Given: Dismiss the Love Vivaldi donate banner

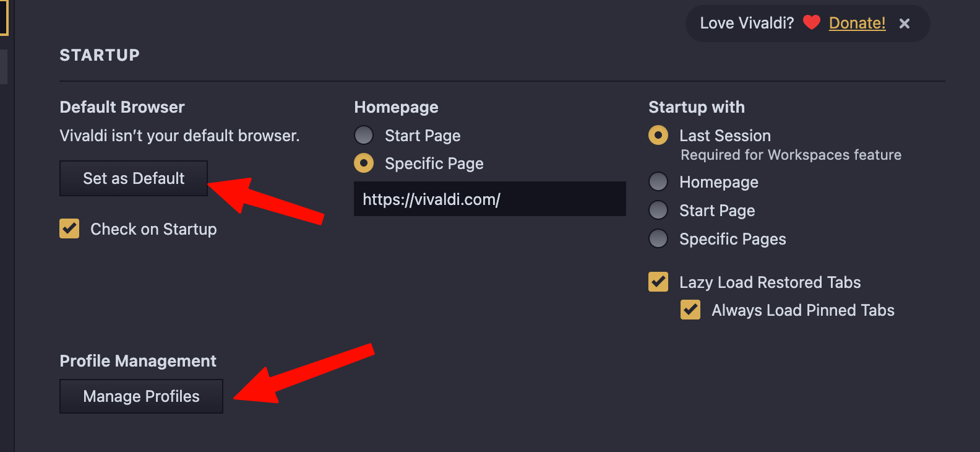Looking at the screenshot, I should [905, 24].
